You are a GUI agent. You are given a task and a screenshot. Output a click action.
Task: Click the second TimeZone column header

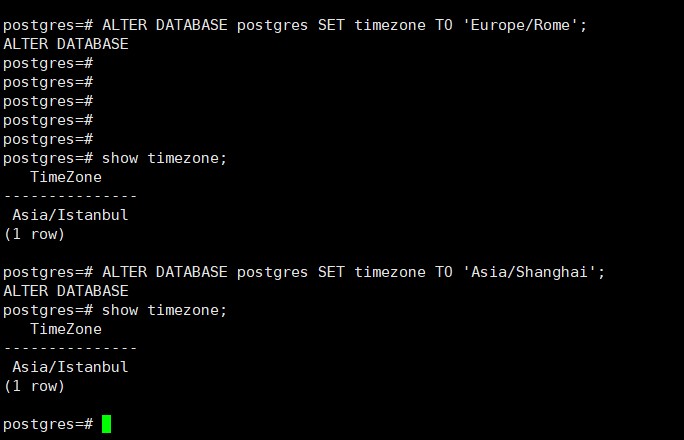pyautogui.click(x=66, y=329)
